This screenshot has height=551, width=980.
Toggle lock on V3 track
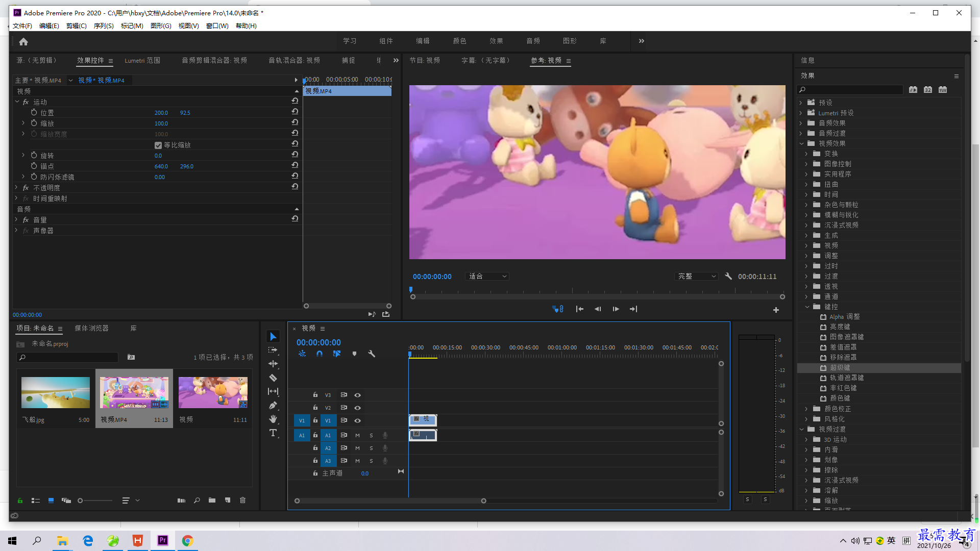tap(315, 395)
